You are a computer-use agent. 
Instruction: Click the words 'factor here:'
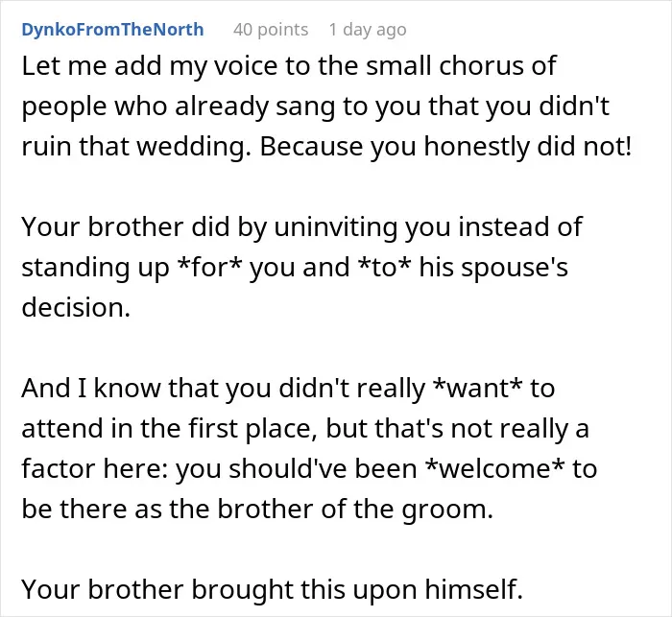[x=94, y=469]
